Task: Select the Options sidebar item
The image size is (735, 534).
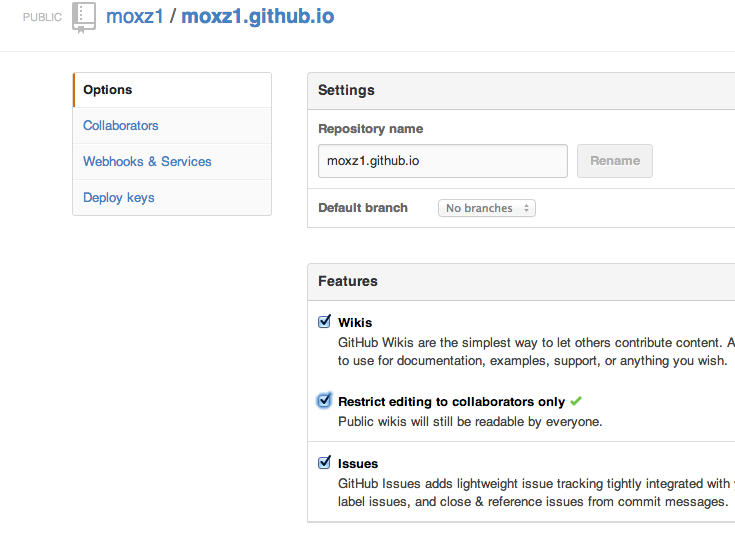Action: coord(172,90)
